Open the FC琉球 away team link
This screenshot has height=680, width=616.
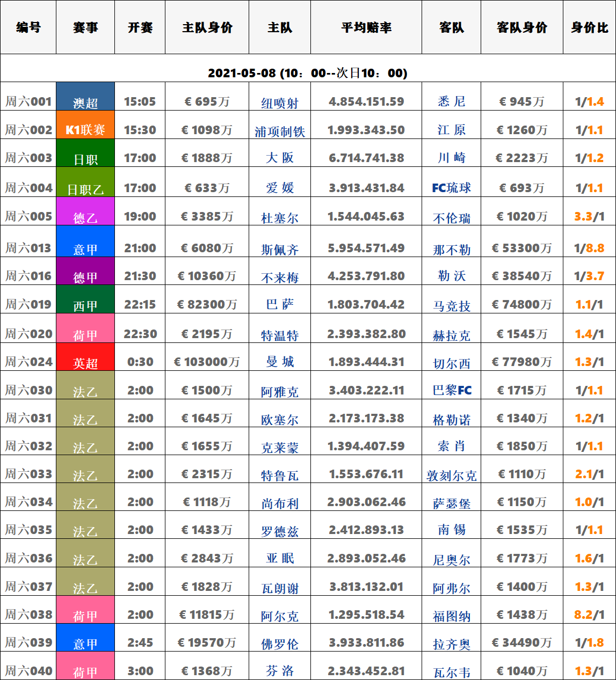[452, 188]
